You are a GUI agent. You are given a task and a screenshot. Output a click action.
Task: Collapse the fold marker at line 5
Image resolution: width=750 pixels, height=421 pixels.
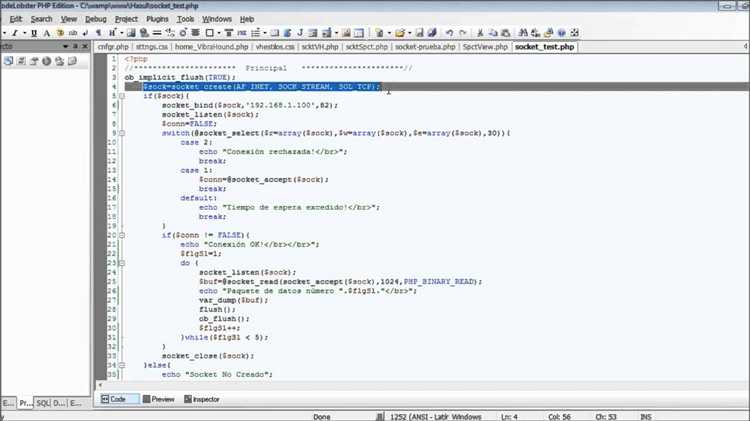click(x=122, y=96)
